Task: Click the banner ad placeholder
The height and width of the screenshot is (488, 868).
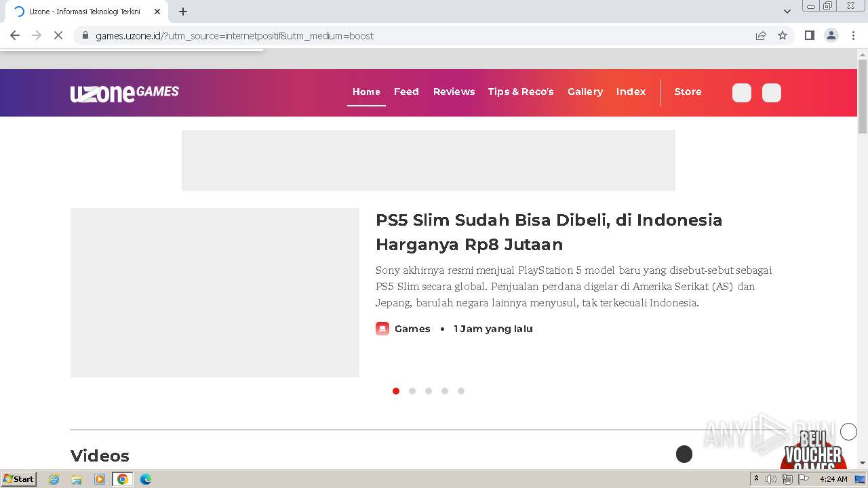Action: click(x=429, y=161)
